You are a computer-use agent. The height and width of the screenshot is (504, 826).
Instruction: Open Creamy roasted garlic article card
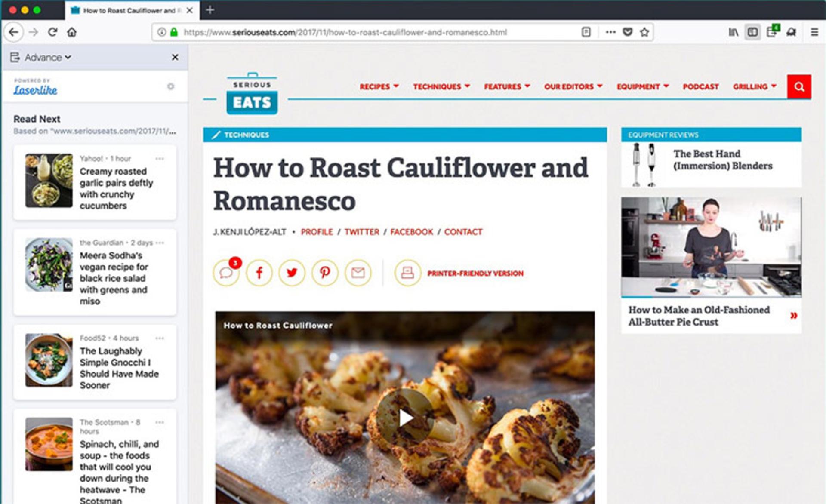[x=95, y=182]
